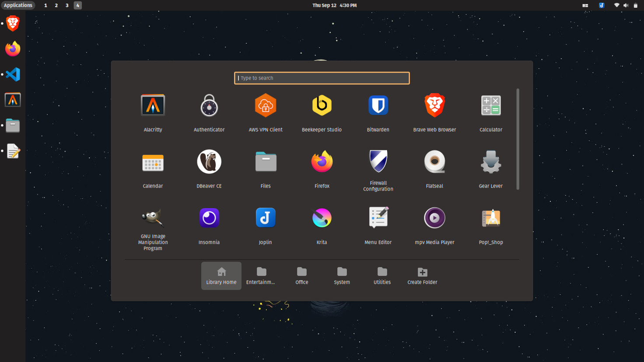This screenshot has height=362, width=644.
Task: Open the text editor in the dock
Action: [x=13, y=151]
